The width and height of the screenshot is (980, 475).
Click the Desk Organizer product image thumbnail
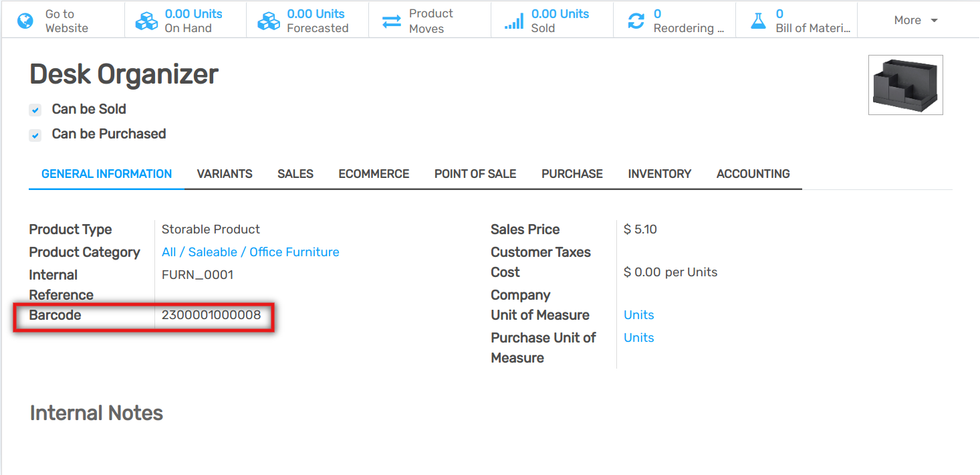point(905,85)
